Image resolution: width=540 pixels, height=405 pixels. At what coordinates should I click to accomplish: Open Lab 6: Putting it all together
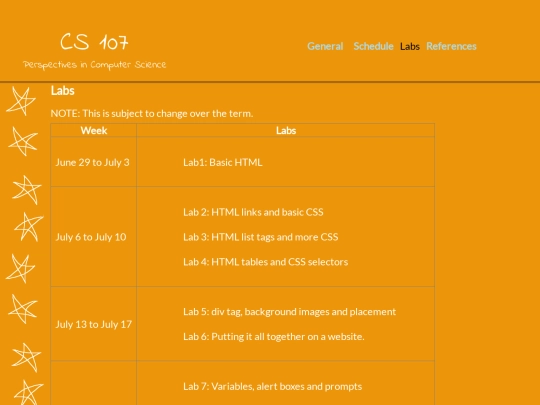click(274, 336)
